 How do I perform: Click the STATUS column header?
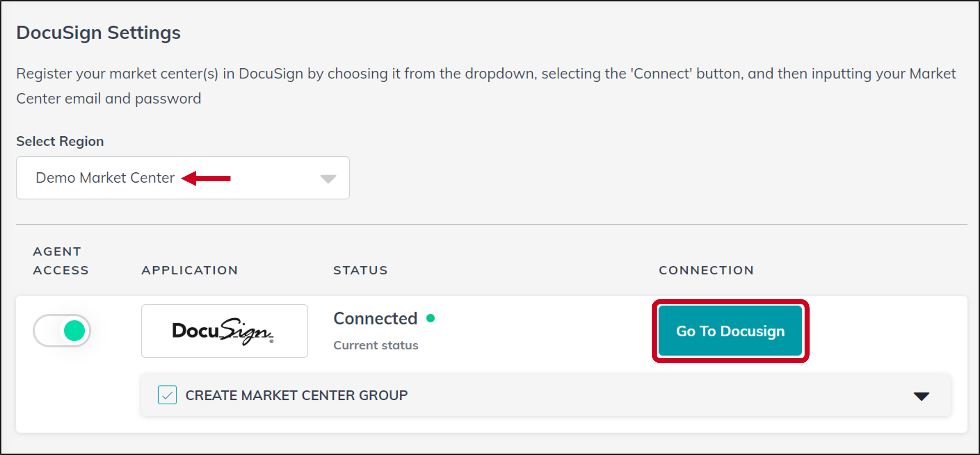click(360, 270)
